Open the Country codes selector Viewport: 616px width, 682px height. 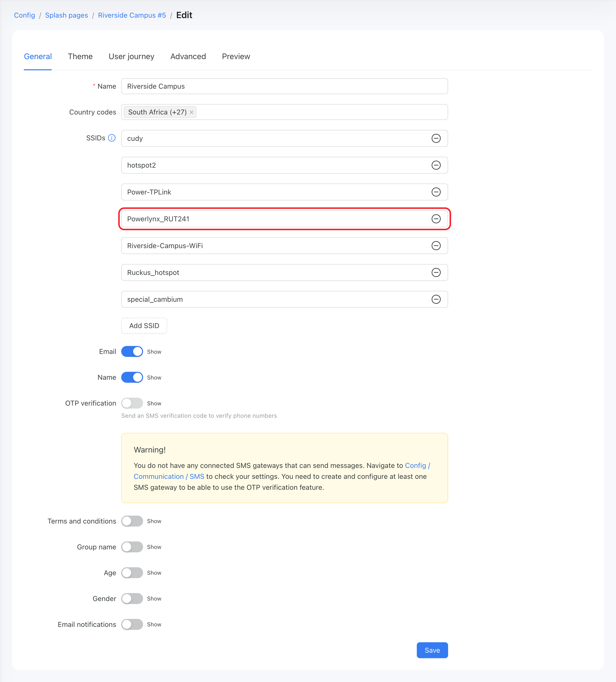(x=284, y=112)
